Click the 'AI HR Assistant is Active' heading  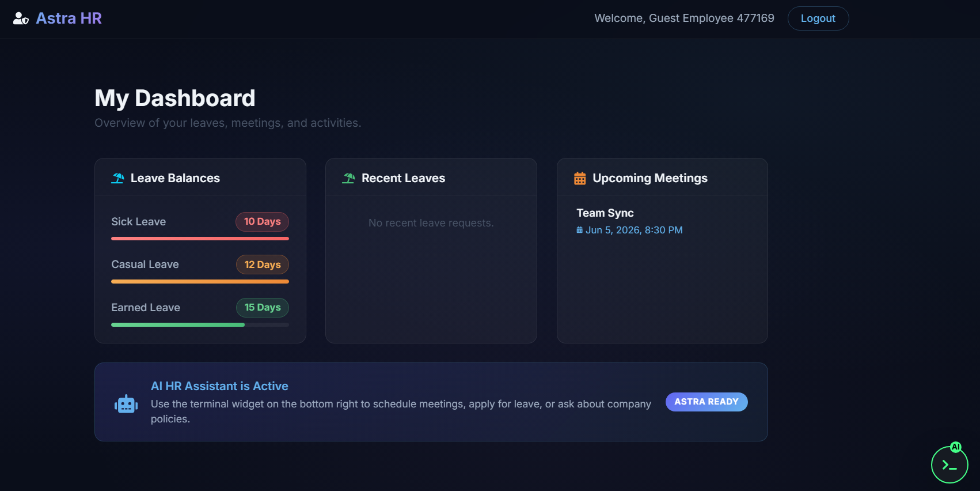tap(219, 386)
